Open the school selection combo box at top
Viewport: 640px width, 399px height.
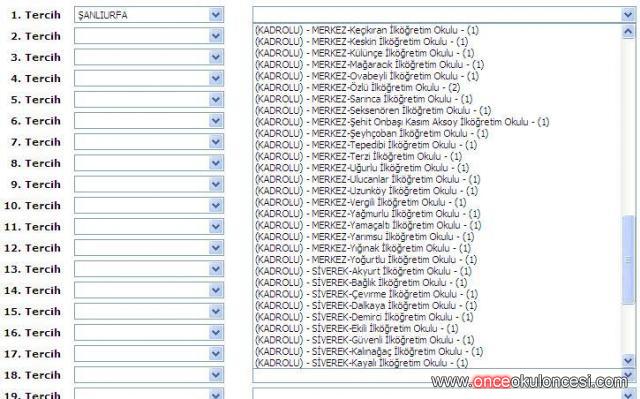(x=444, y=15)
